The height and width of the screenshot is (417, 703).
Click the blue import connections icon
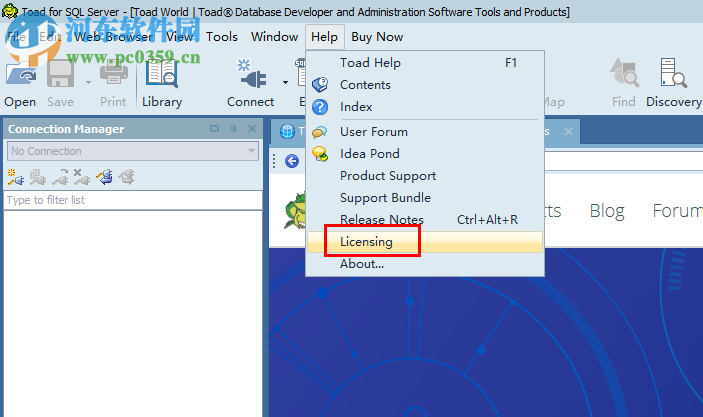105,177
